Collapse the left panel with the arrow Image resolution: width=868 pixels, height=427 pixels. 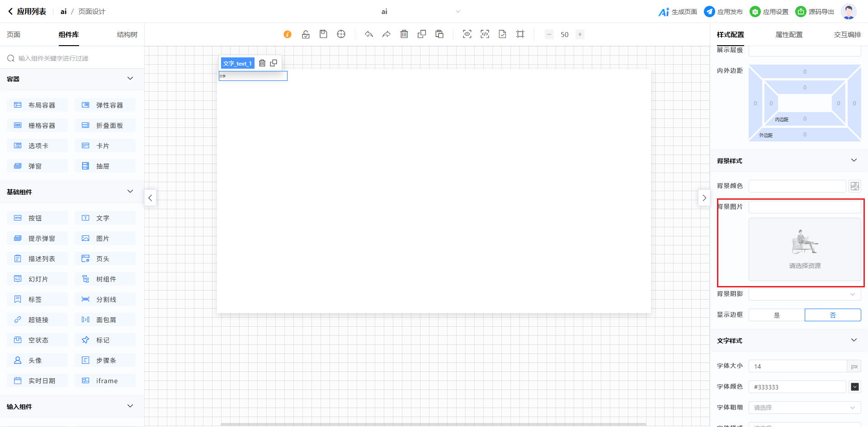click(151, 198)
